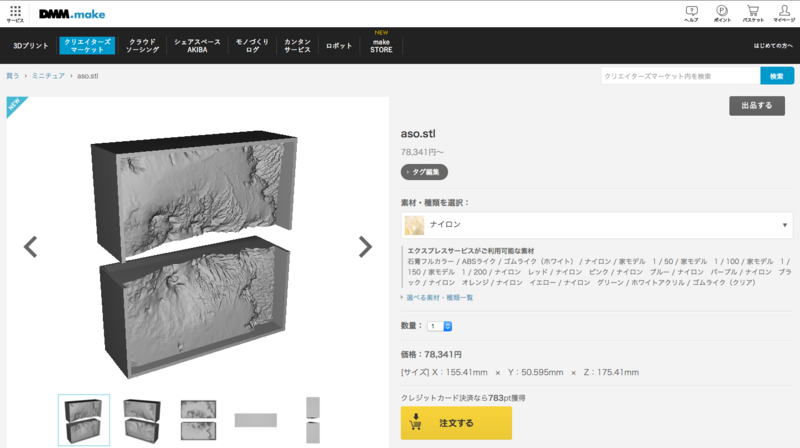Open the ポイント points icon
Image resolution: width=800 pixels, height=448 pixels.
(x=721, y=14)
